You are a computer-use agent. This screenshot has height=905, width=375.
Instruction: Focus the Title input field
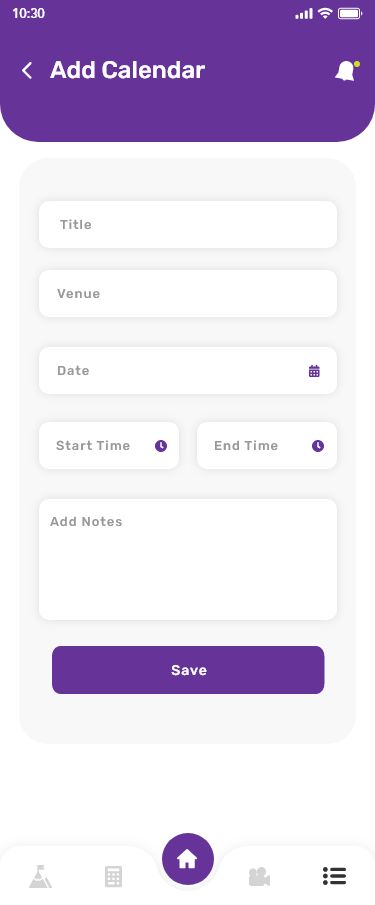coord(188,225)
